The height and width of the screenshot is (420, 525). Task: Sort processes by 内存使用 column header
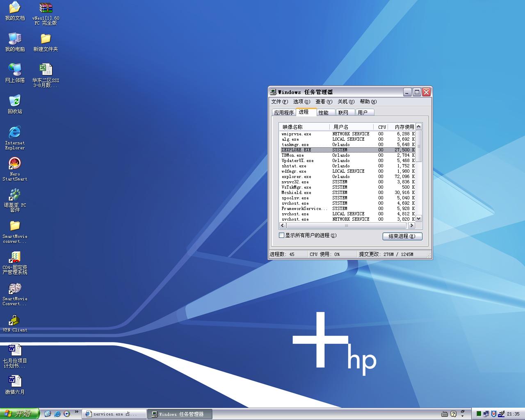[404, 127]
